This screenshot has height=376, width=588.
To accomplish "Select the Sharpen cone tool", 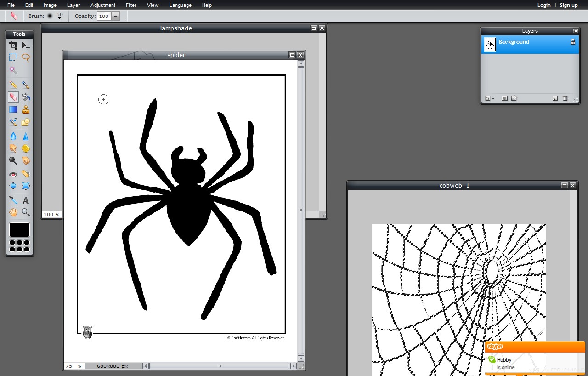I will [26, 136].
